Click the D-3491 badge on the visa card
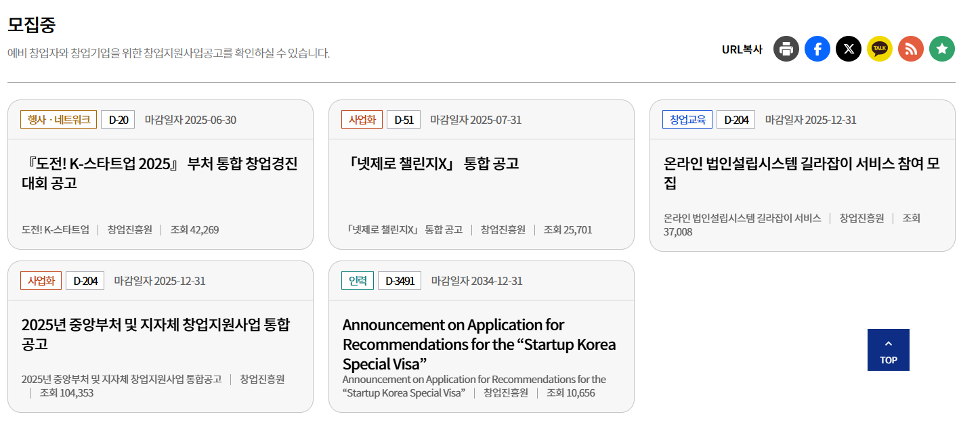 [399, 279]
